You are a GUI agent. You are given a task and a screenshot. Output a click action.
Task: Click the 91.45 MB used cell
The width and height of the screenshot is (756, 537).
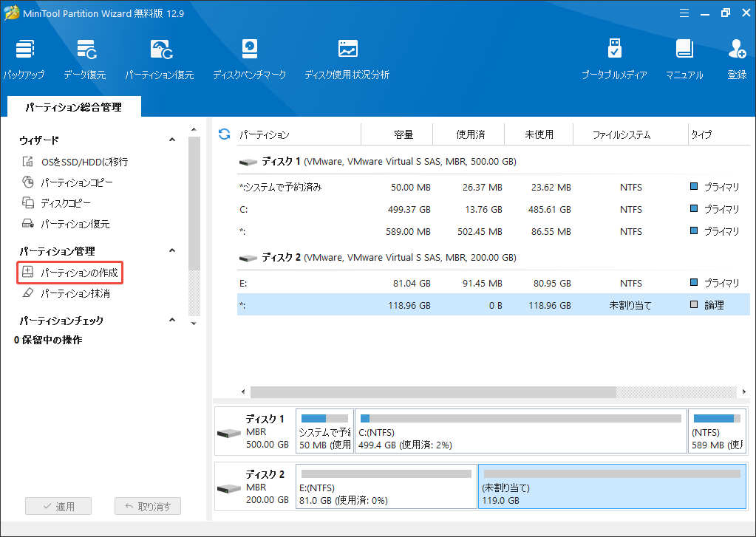tap(482, 284)
